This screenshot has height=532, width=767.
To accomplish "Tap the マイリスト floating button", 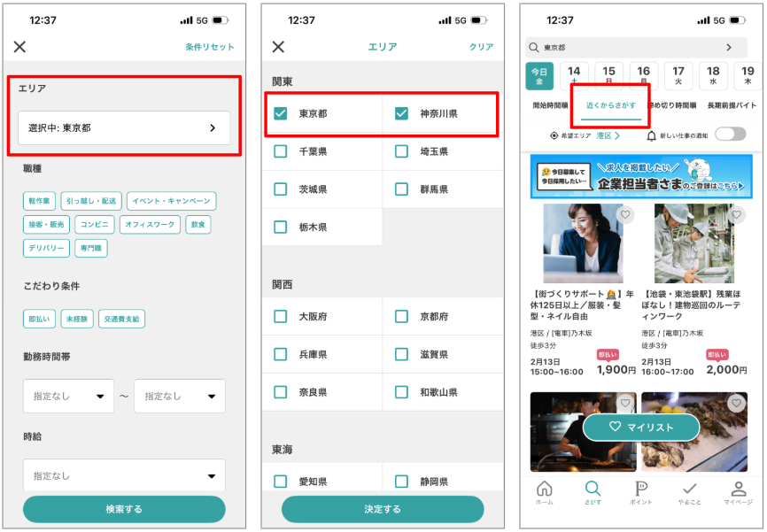I will tap(641, 427).
